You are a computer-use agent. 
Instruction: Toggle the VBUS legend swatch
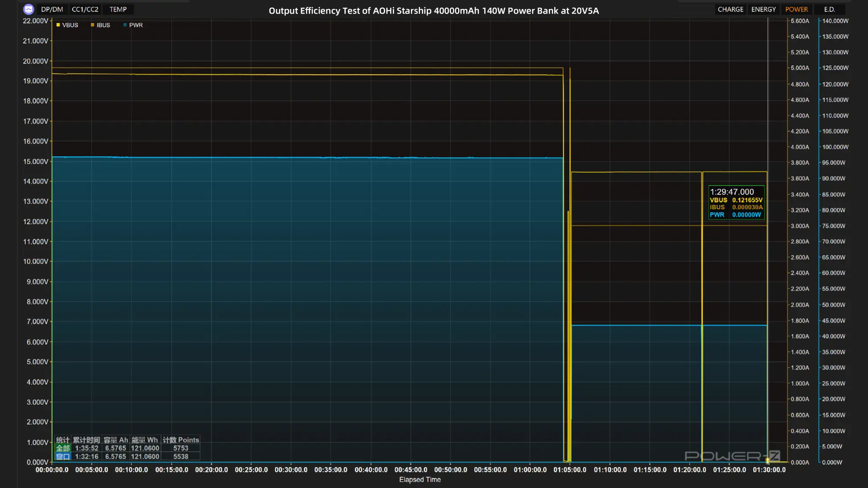[x=58, y=25]
